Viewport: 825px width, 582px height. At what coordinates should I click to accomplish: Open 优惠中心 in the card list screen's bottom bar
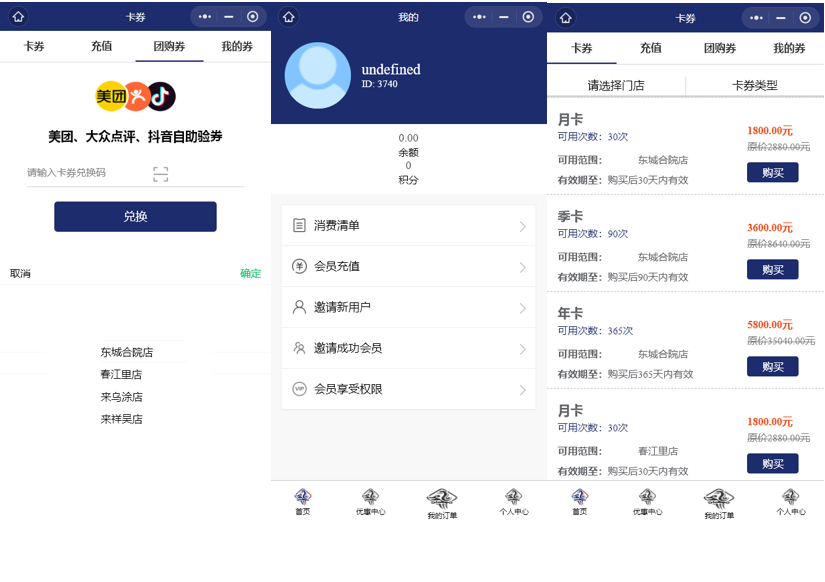coord(648,501)
